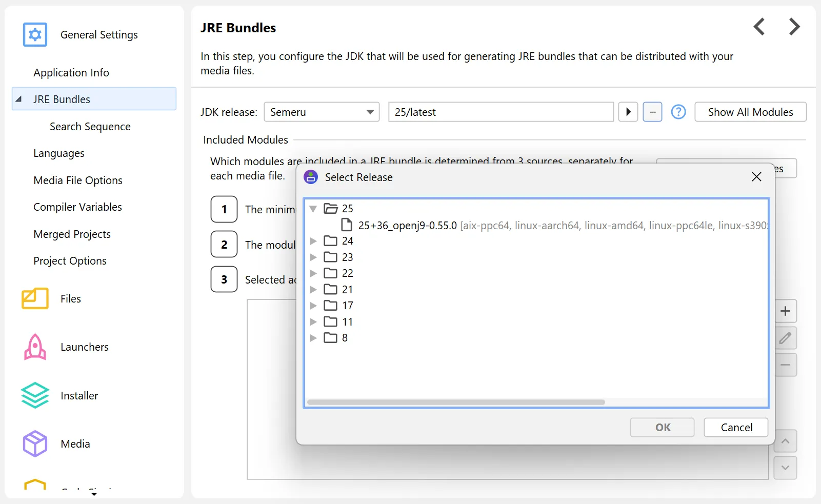Click the Launchers rocket icon
This screenshot has width=821, height=504.
click(x=34, y=347)
